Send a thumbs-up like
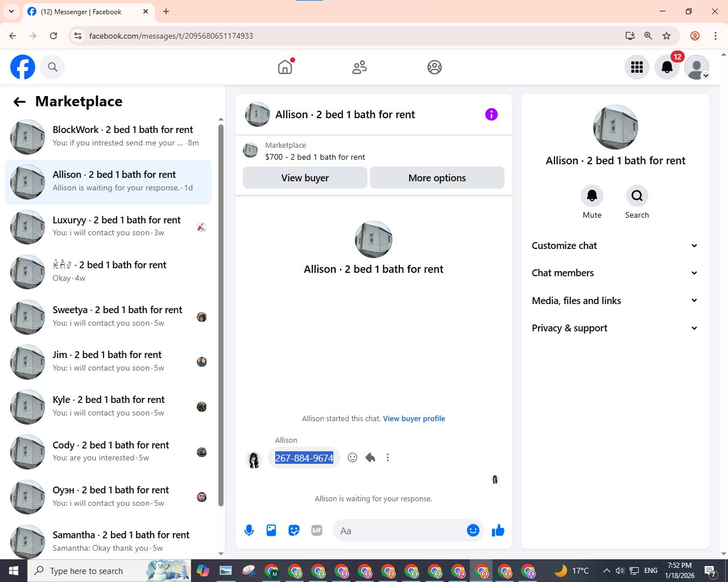The width and height of the screenshot is (728, 582). [x=498, y=530]
